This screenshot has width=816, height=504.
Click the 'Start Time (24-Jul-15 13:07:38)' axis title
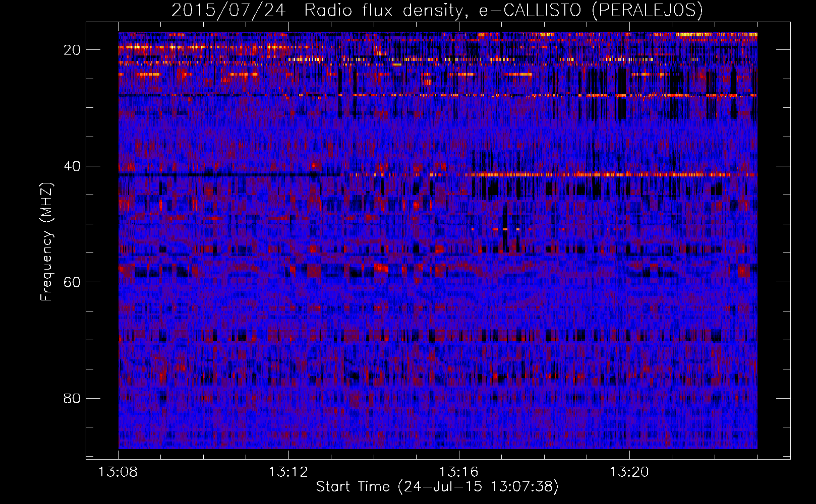pyautogui.click(x=437, y=487)
